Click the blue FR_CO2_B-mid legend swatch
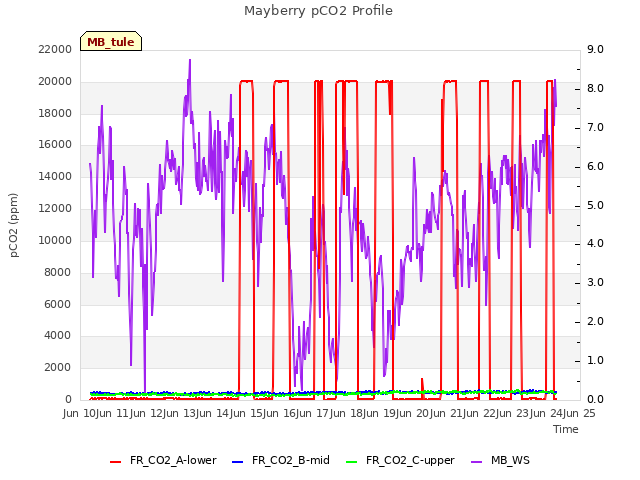The width and height of the screenshot is (640, 480). pyautogui.click(x=237, y=462)
